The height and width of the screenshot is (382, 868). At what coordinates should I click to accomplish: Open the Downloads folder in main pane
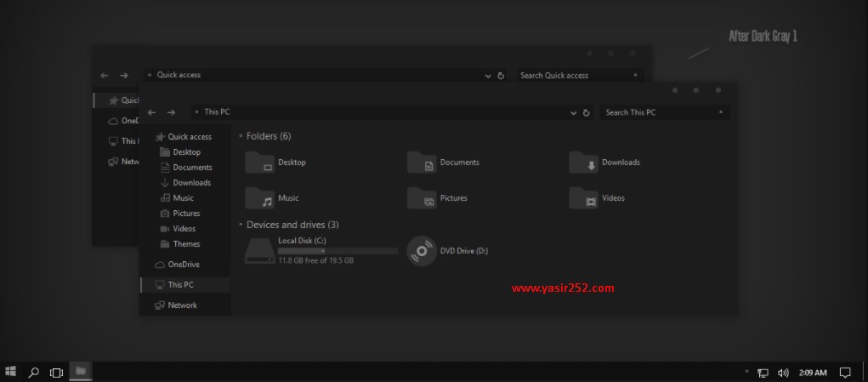coord(584,162)
